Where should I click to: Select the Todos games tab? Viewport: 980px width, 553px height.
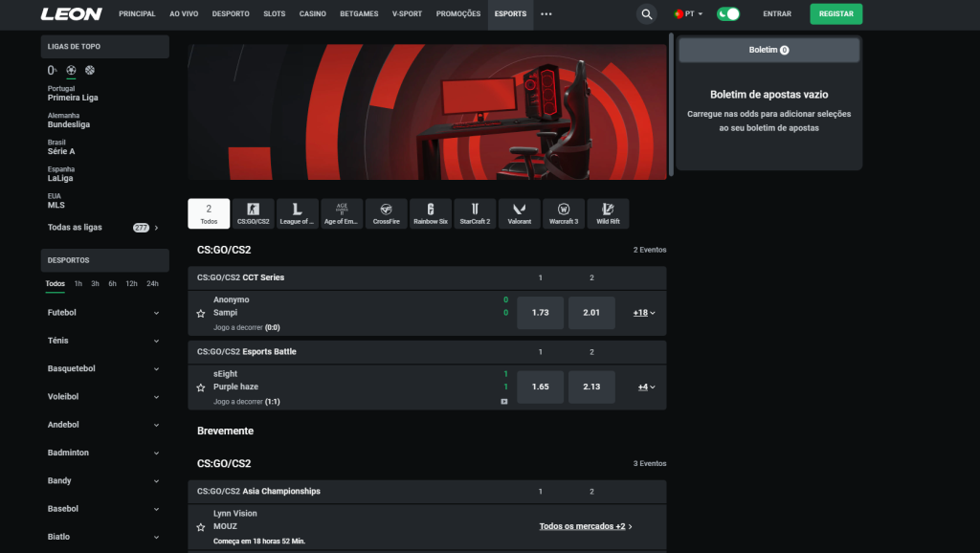209,213
